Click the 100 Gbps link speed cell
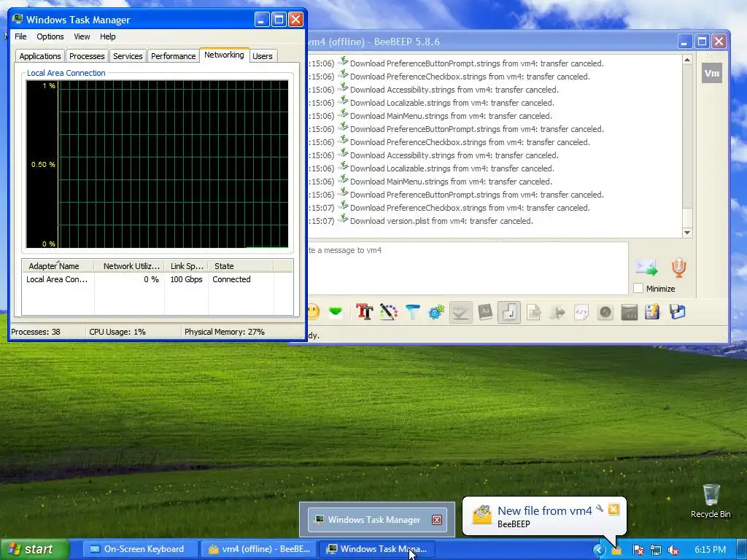This screenshot has width=747, height=560. pyautogui.click(x=186, y=279)
